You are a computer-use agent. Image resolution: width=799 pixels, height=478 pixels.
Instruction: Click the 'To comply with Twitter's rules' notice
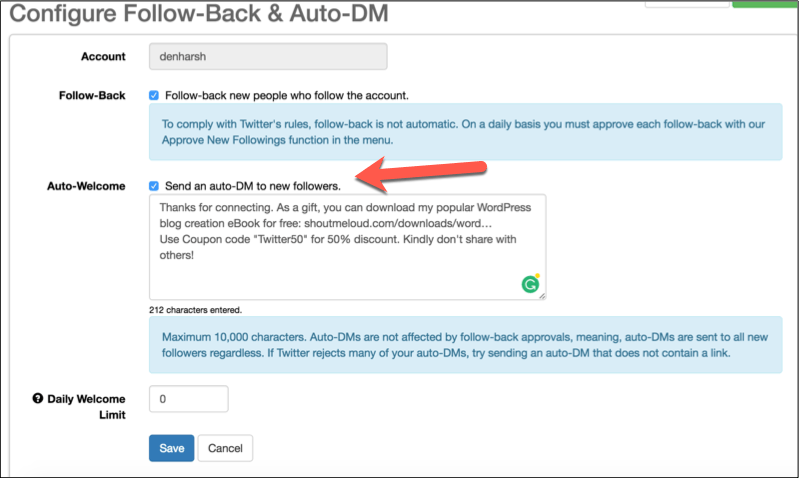(x=466, y=132)
